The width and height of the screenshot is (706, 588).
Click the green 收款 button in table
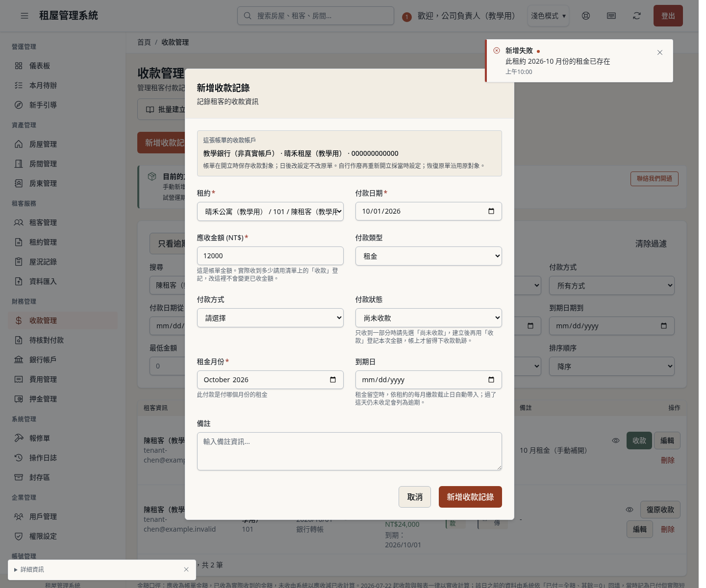(639, 441)
